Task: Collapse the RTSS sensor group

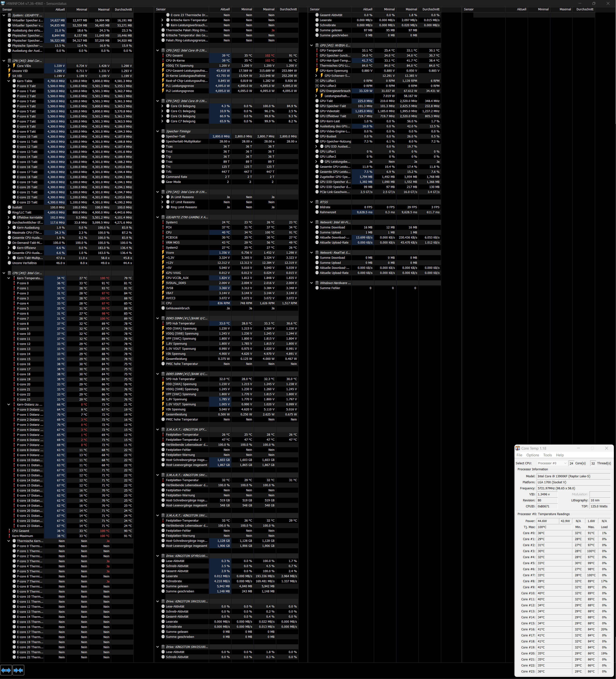Action: 311,202
